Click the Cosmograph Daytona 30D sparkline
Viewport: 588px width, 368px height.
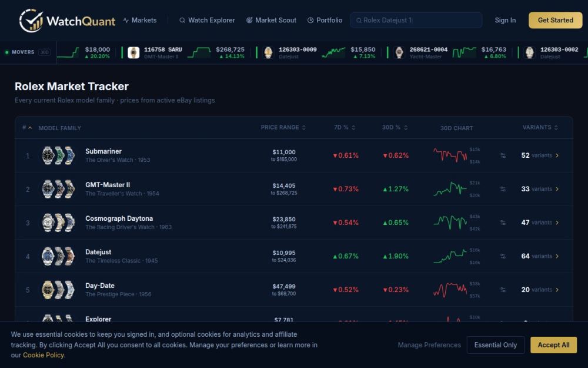pyautogui.click(x=450, y=223)
